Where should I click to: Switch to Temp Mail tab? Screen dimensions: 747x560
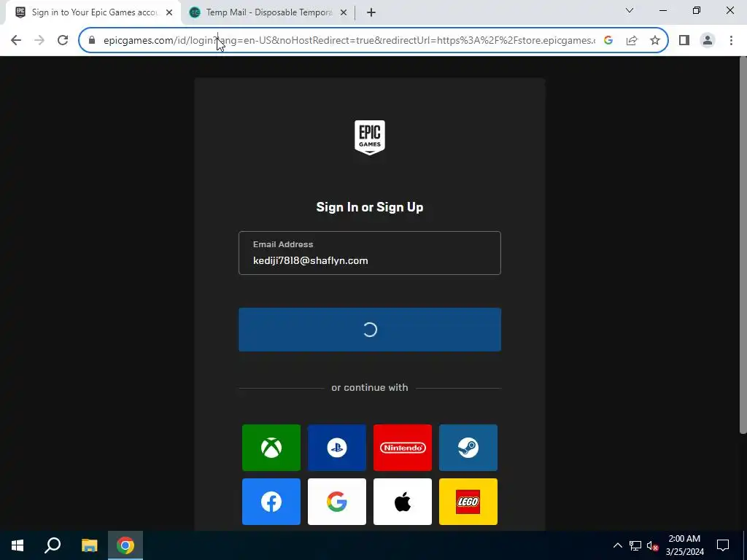coord(268,12)
